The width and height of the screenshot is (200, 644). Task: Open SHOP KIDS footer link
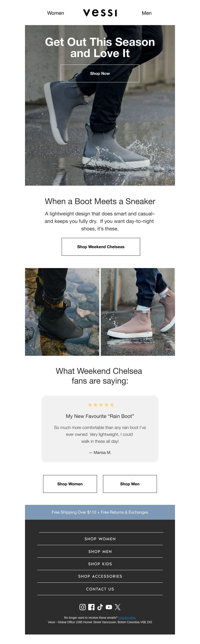(x=100, y=564)
